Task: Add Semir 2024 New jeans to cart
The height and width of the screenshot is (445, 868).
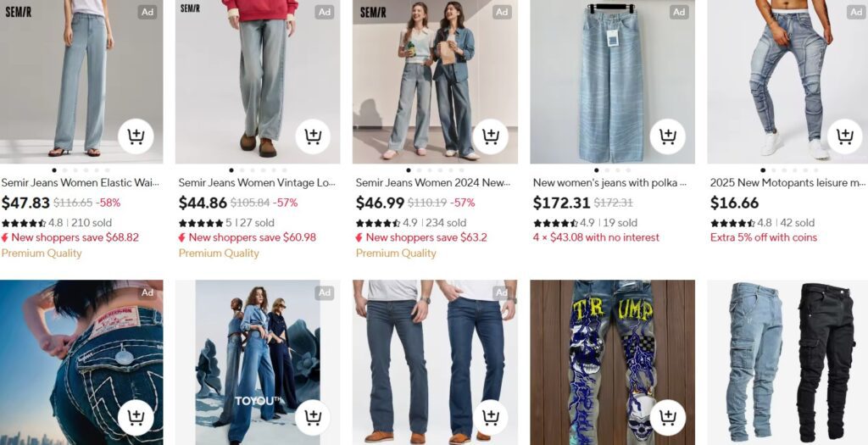Action: pyautogui.click(x=490, y=136)
